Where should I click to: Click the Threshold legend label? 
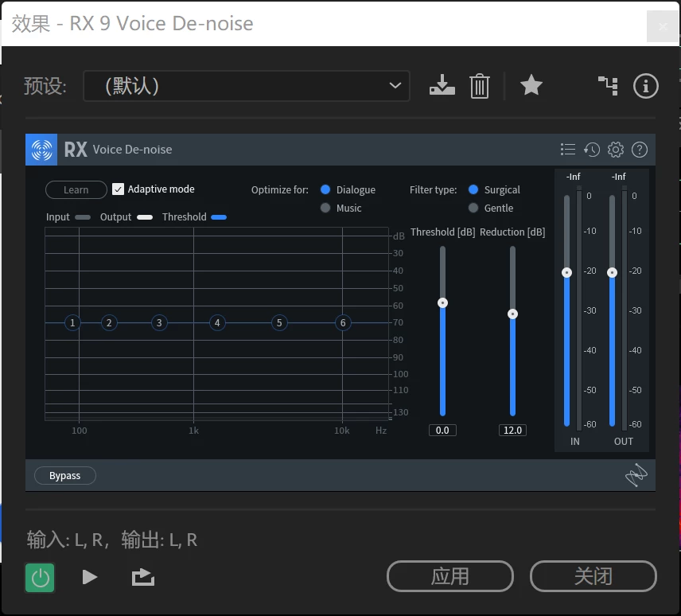(184, 216)
